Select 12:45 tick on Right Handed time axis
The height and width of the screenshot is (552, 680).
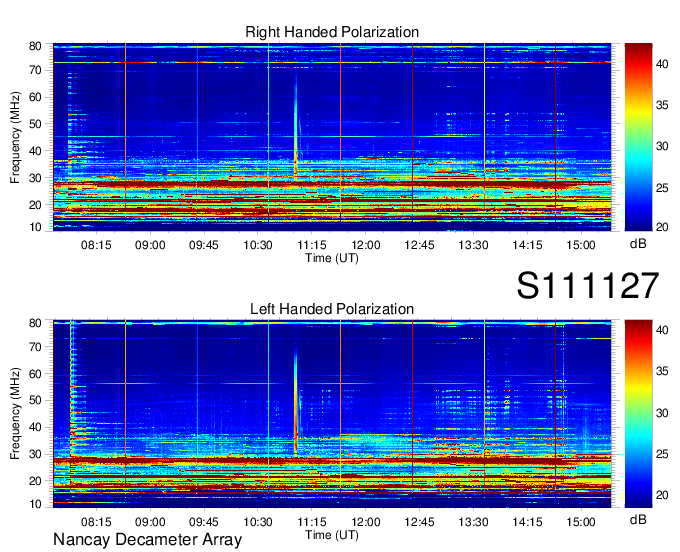click(419, 245)
